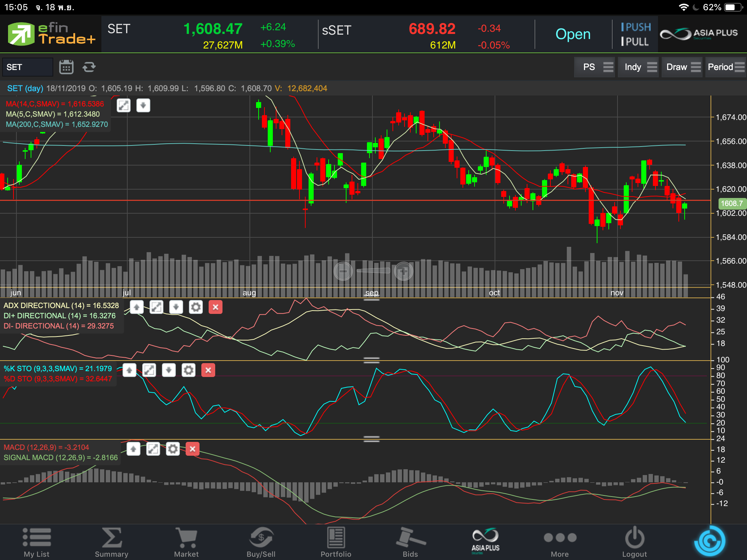Remove the MACD indicator with red X
747x560 pixels.
point(193,449)
